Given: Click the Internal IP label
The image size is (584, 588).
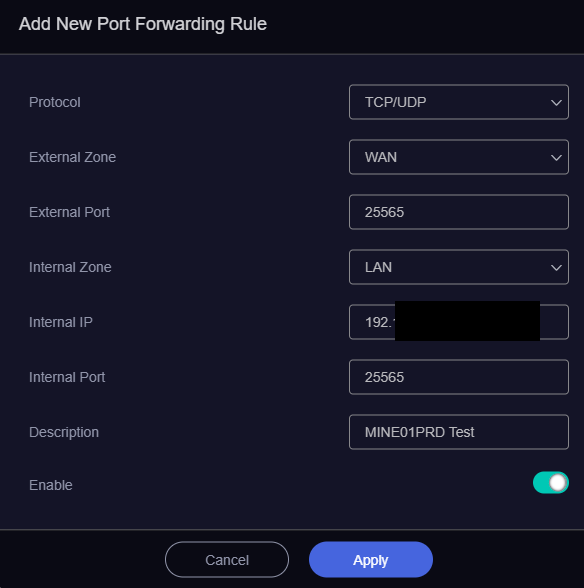Looking at the screenshot, I should tap(61, 322).
